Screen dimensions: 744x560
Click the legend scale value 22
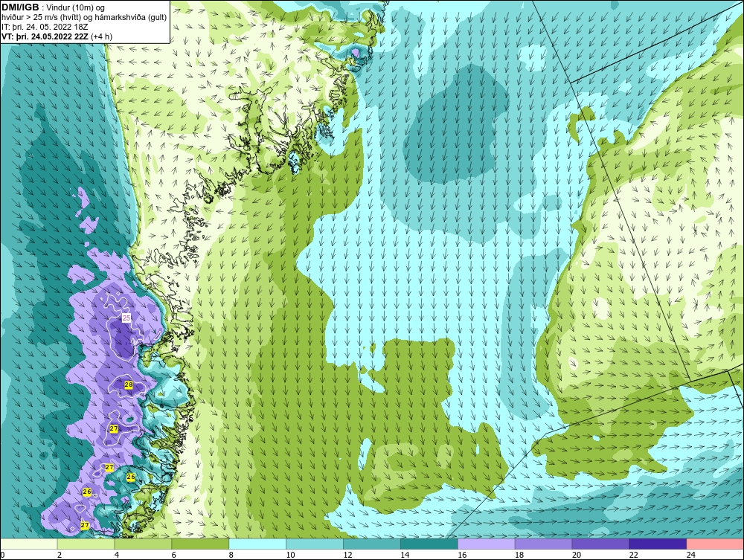[x=633, y=555]
